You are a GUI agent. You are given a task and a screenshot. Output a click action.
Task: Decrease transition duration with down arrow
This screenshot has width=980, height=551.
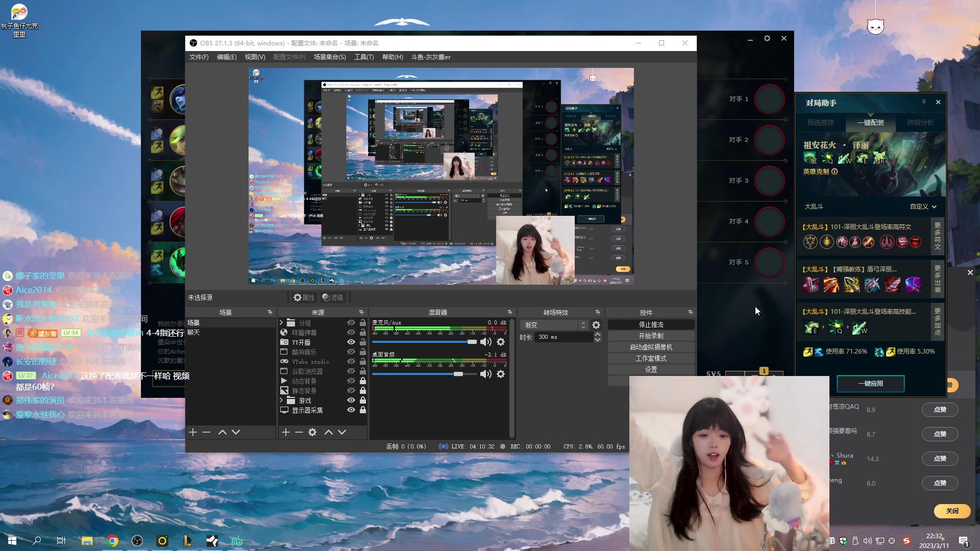[x=598, y=340]
